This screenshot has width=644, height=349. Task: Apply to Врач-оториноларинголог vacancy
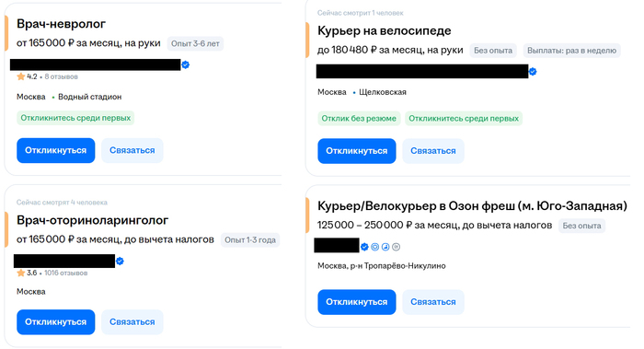pyautogui.click(x=56, y=322)
